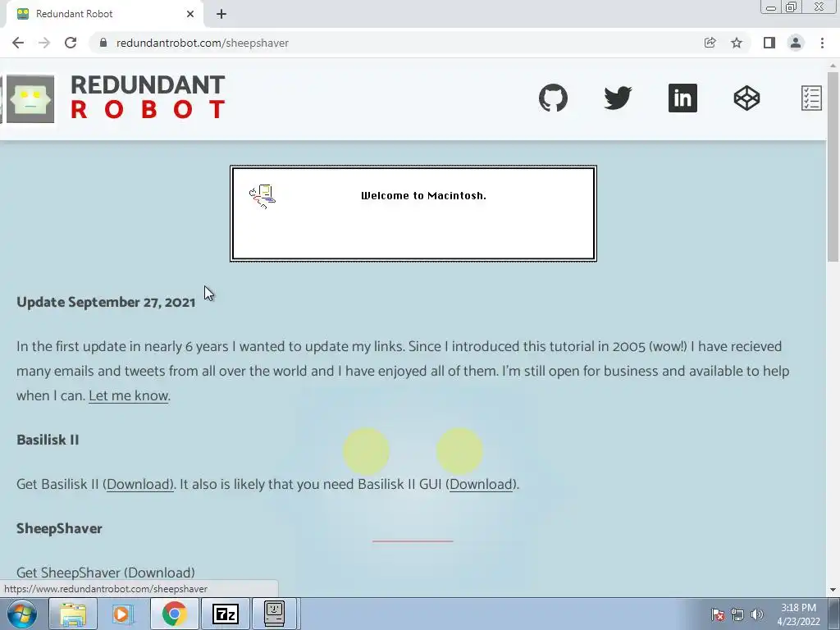Reload the page with the refresh icon

pyautogui.click(x=71, y=43)
